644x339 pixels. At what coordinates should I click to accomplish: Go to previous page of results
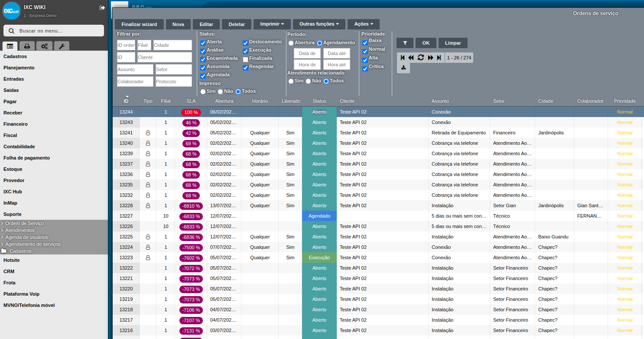point(411,58)
